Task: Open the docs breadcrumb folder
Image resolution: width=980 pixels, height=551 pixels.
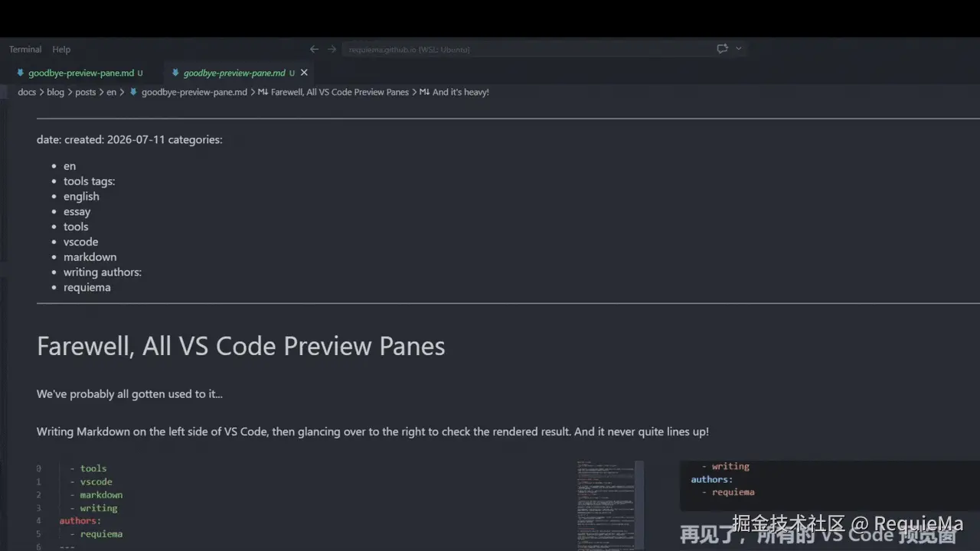Action: (x=27, y=92)
